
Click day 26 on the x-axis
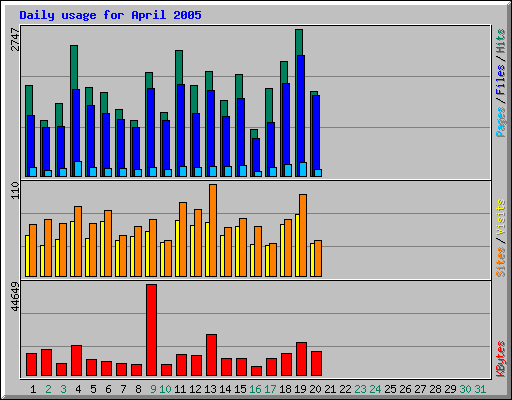[405, 389]
